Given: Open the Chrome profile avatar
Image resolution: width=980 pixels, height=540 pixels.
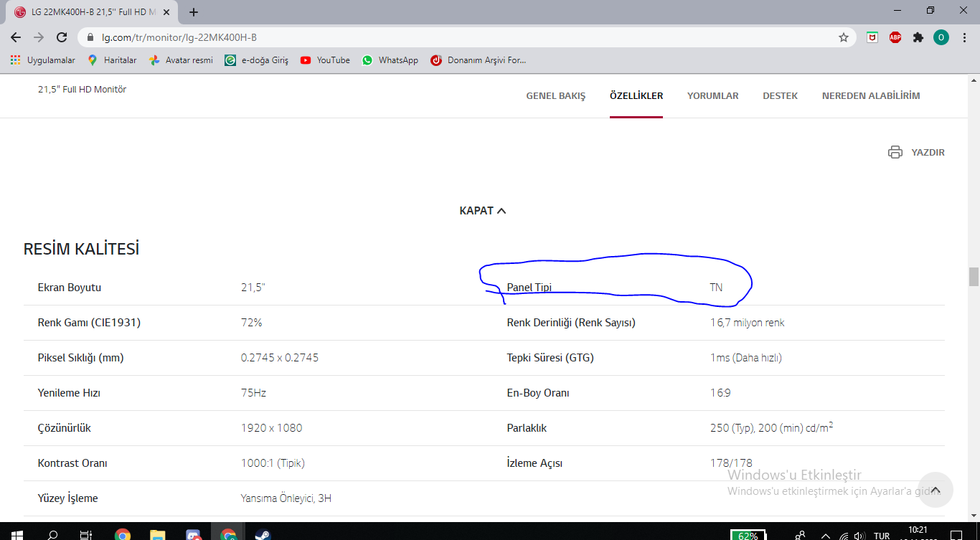Looking at the screenshot, I should click(941, 37).
